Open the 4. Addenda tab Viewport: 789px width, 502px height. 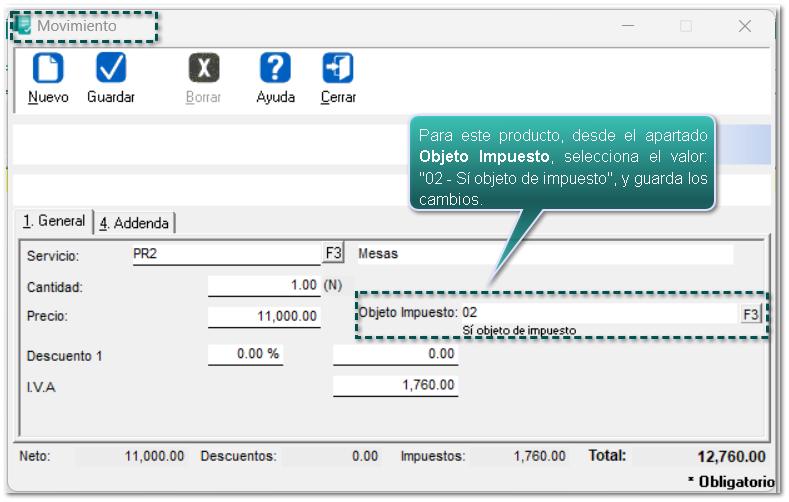pyautogui.click(x=134, y=223)
